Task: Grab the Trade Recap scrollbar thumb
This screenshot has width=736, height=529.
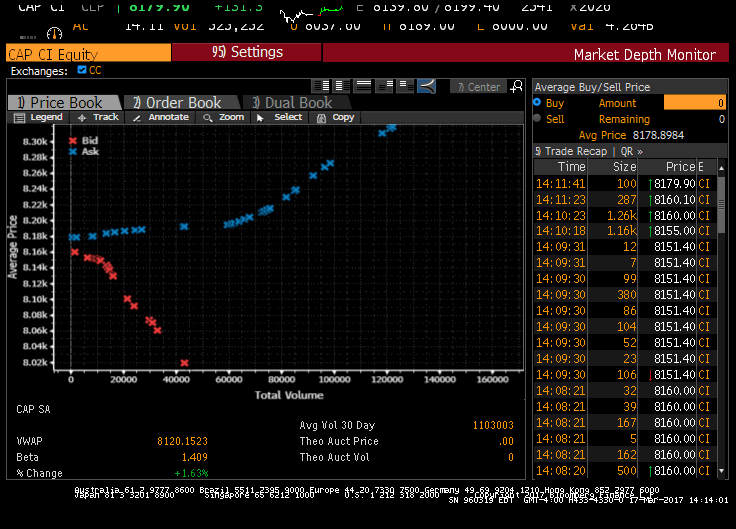Action: [721, 204]
